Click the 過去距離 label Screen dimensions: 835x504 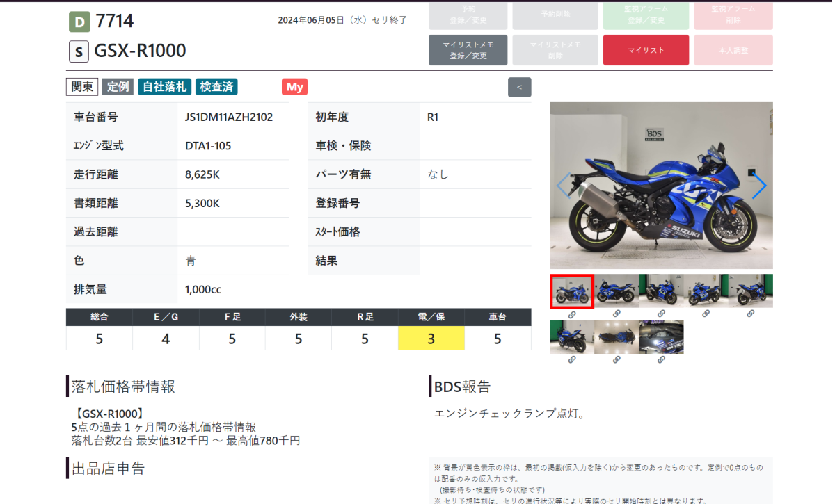point(96,231)
